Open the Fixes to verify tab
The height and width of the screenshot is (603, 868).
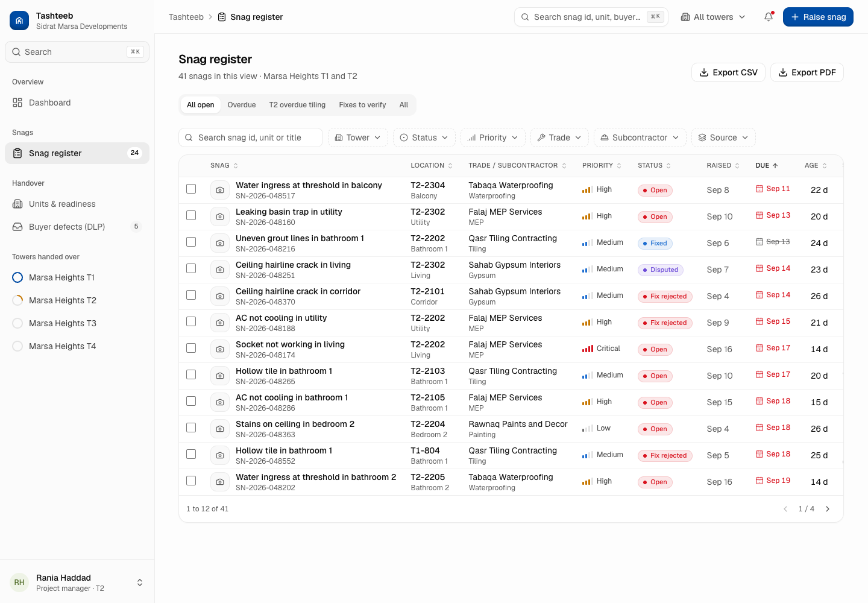tap(362, 105)
